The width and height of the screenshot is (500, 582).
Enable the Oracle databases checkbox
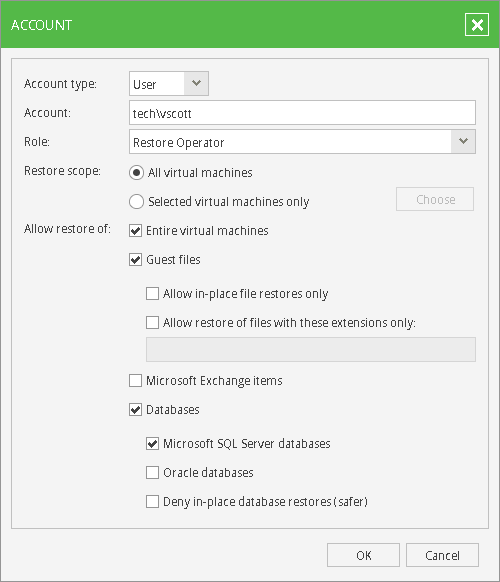[x=152, y=473]
